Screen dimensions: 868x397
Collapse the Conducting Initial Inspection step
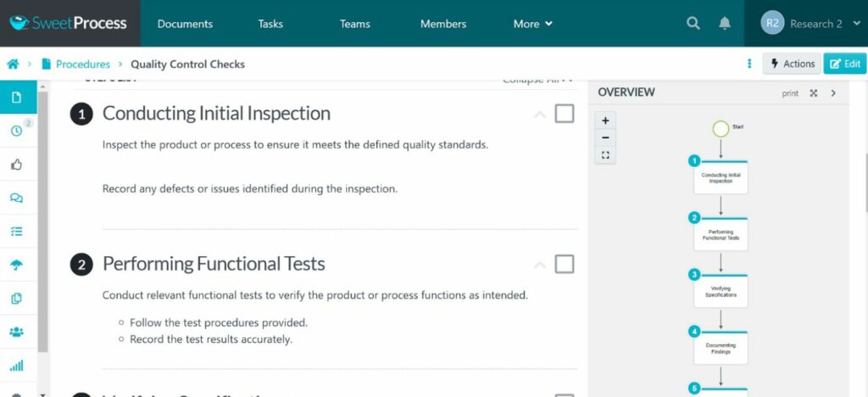point(540,115)
